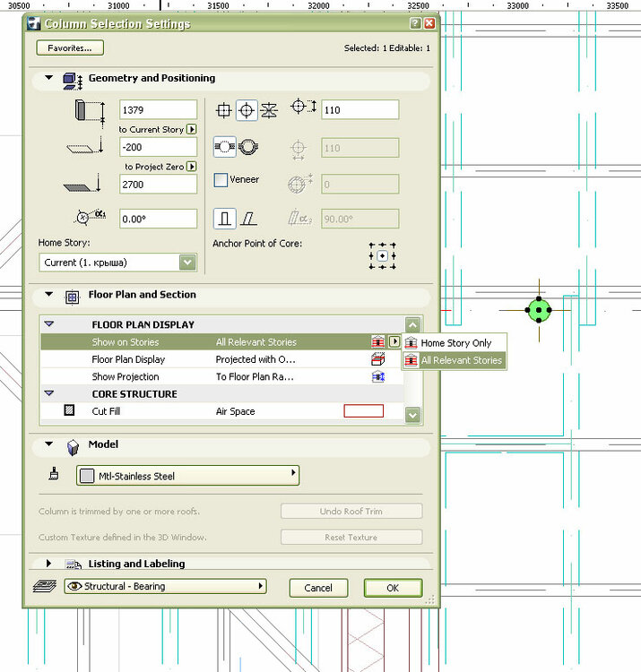Select vertical column icon
This screenshot has width=641, height=672.
click(225, 219)
